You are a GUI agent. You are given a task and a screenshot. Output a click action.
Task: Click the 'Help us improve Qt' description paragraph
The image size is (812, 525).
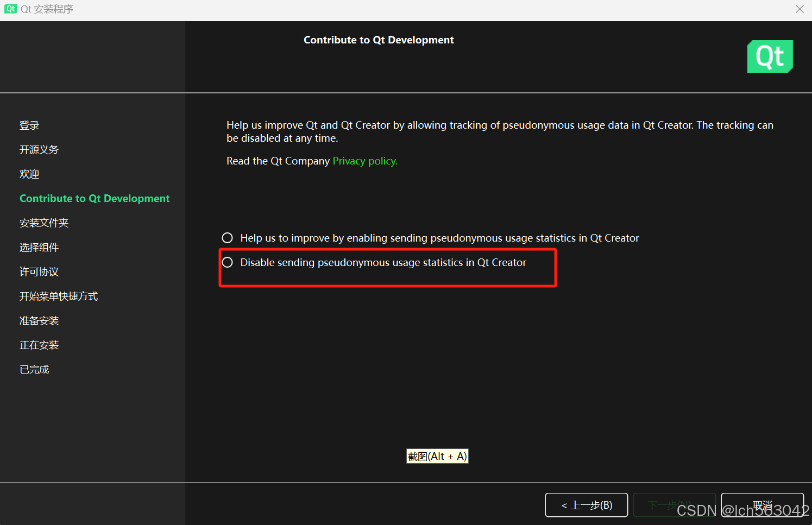(500, 131)
